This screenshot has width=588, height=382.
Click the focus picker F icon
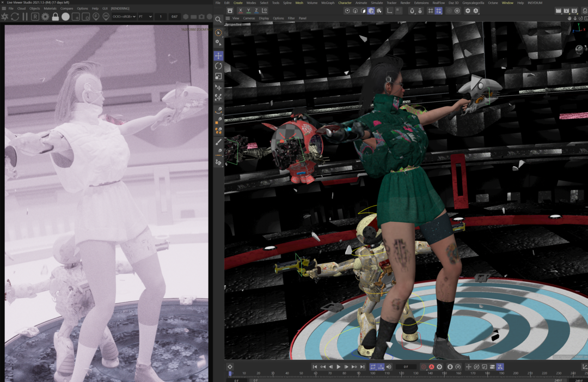pyautogui.click(x=96, y=16)
